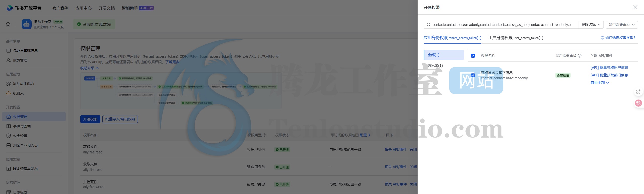Open the 批量获取部门信息 API link

pyautogui.click(x=609, y=75)
